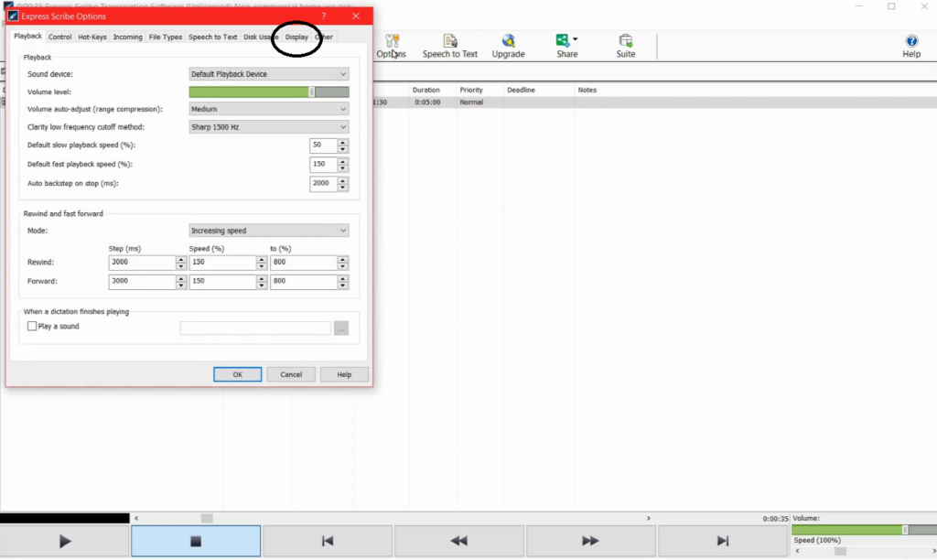The image size is (937, 560).
Task: Open the Help toolbar icon
Action: (911, 46)
